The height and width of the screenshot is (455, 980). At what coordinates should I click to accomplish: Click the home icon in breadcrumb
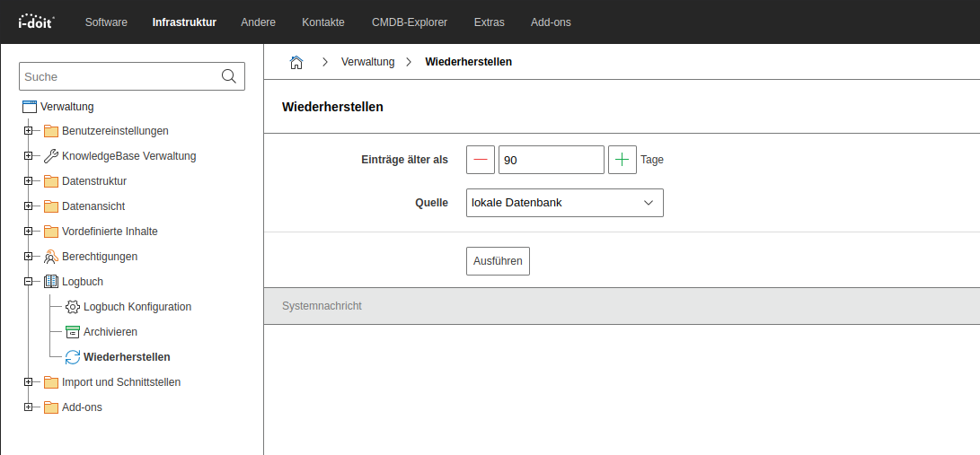[296, 62]
